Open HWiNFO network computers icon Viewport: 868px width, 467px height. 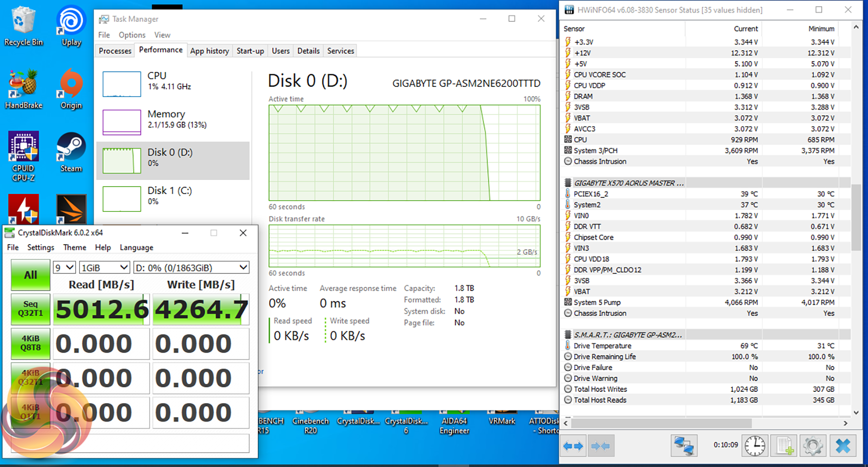684,446
